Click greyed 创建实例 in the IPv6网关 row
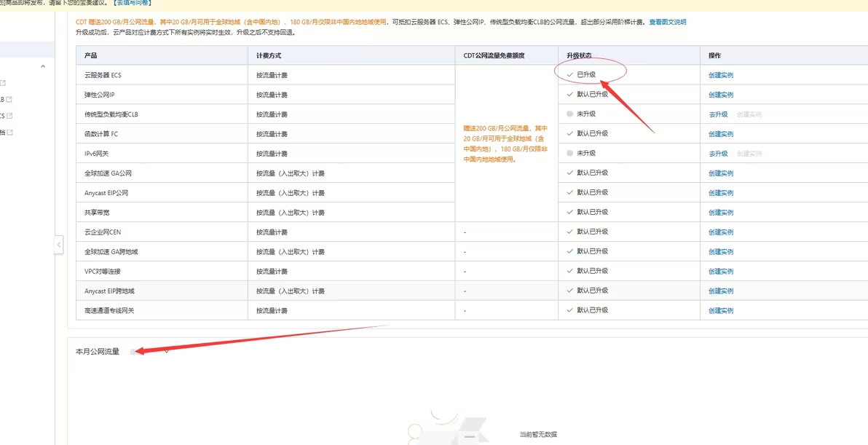 [749, 154]
